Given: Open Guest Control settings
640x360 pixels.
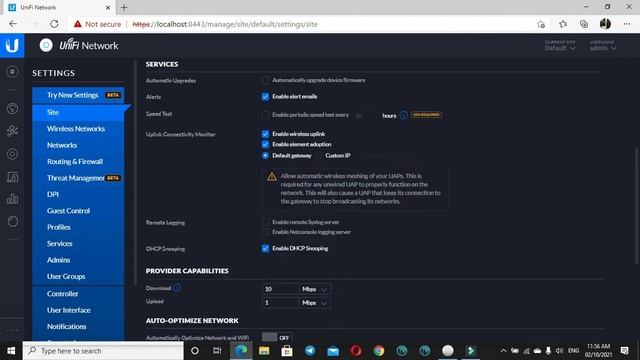Looking at the screenshot, I should (78, 211).
